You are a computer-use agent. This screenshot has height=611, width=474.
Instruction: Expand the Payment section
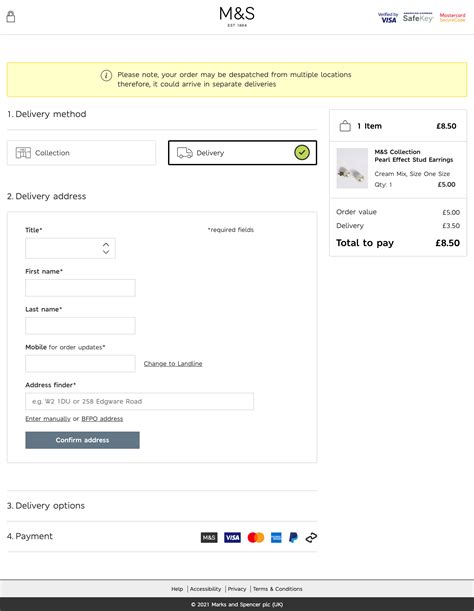pos(162,537)
